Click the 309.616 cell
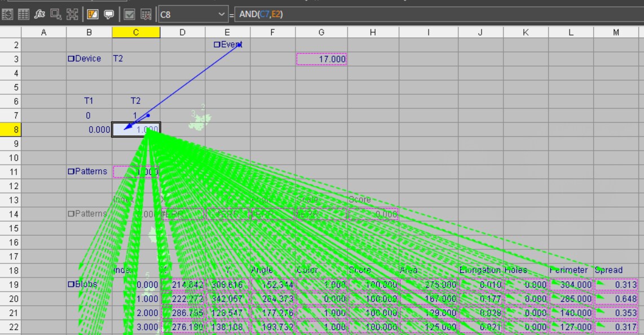Image resolution: width=644 pixels, height=335 pixels. 227,285
